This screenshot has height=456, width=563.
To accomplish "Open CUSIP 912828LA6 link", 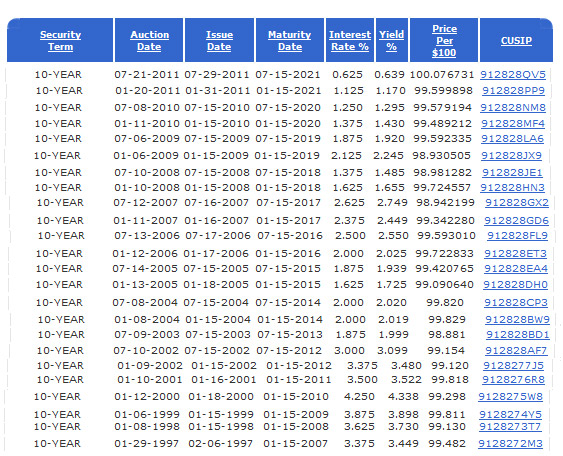I will [x=512, y=139].
